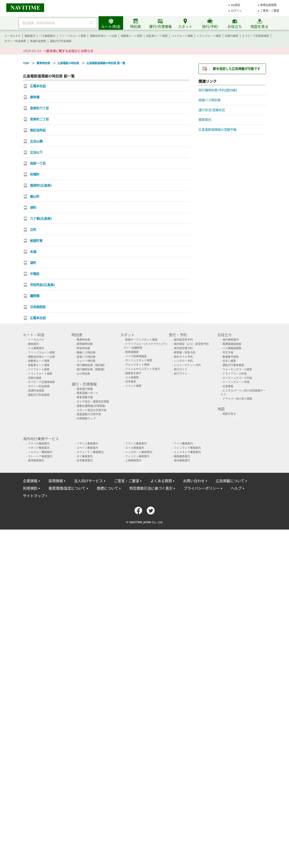This screenshot has height=868, width=289.
Task: Select 定期代検索 in the submenu
Action: pyautogui.click(x=231, y=36)
